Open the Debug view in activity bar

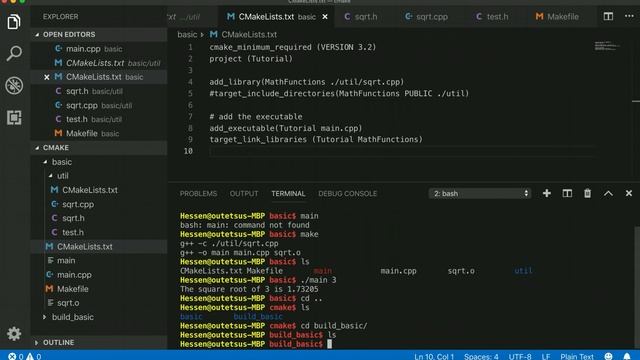[x=14, y=86]
